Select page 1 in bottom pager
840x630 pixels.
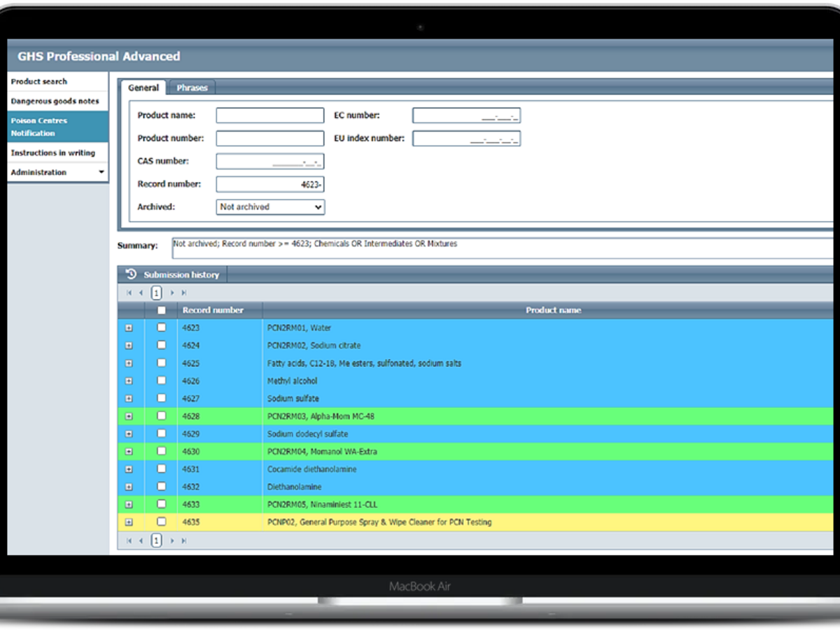[x=156, y=540]
